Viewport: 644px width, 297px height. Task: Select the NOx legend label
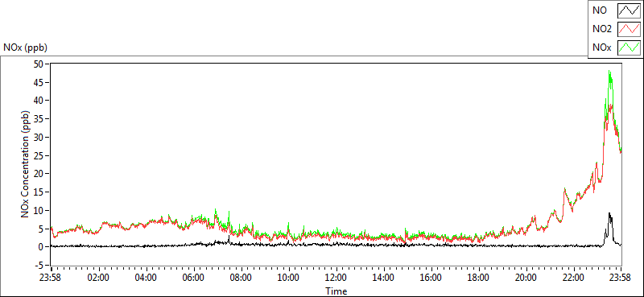[x=601, y=47]
